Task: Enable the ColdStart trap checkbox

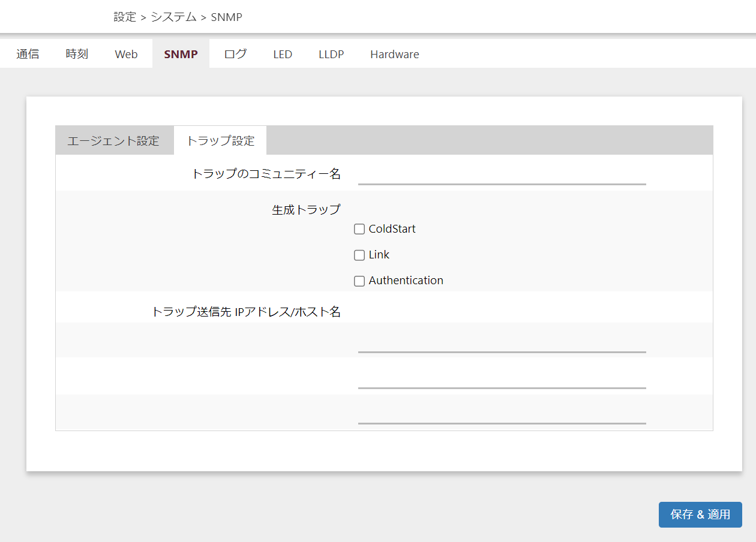Action: (359, 229)
